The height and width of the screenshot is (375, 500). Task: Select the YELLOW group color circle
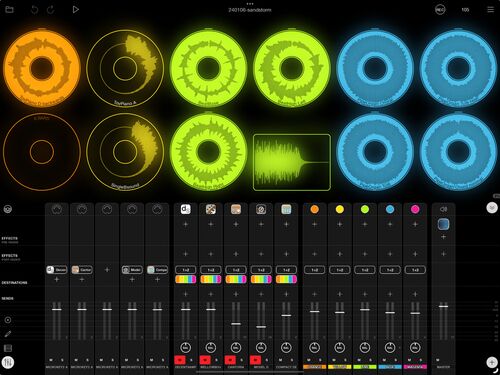[x=340, y=209]
